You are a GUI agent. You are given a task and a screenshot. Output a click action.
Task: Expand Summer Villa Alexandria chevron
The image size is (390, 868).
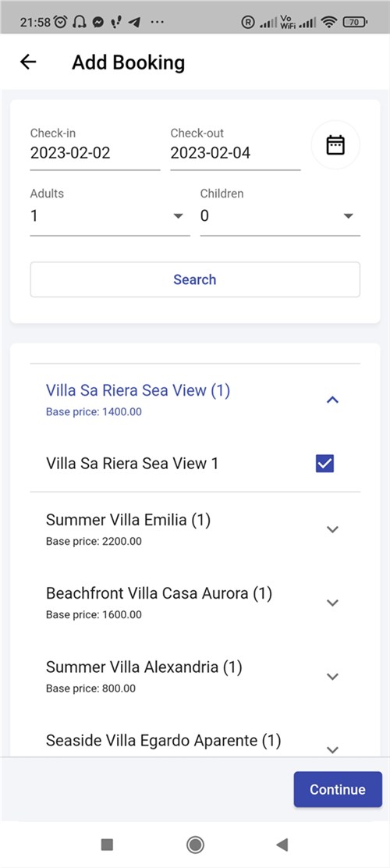point(332,677)
